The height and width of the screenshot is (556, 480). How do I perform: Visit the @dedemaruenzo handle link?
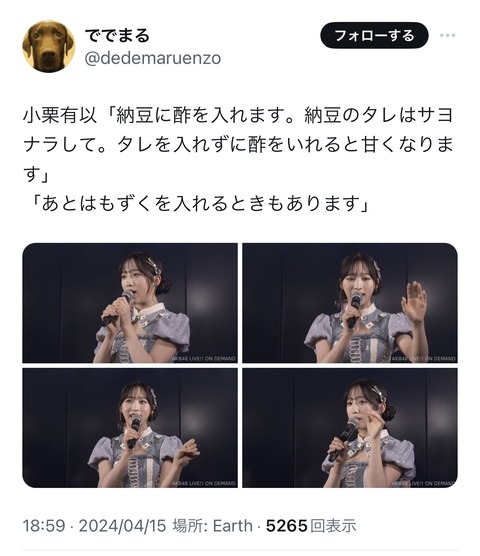[x=153, y=58]
